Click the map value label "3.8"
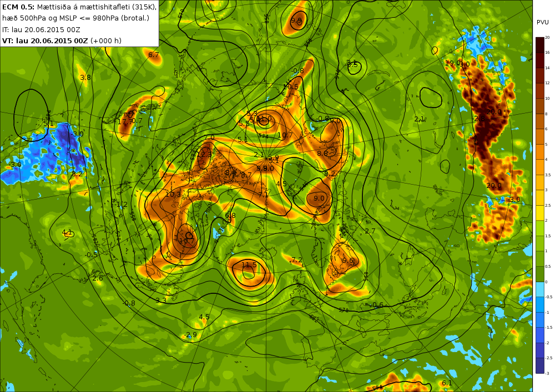The height and width of the screenshot is (392, 555). click(85, 78)
